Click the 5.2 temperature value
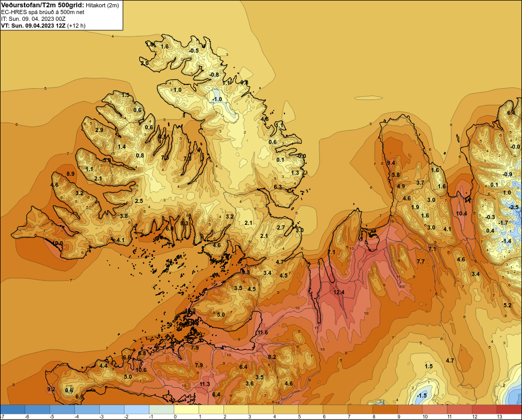Viewport: 522px width, 420px height. [x=507, y=305]
